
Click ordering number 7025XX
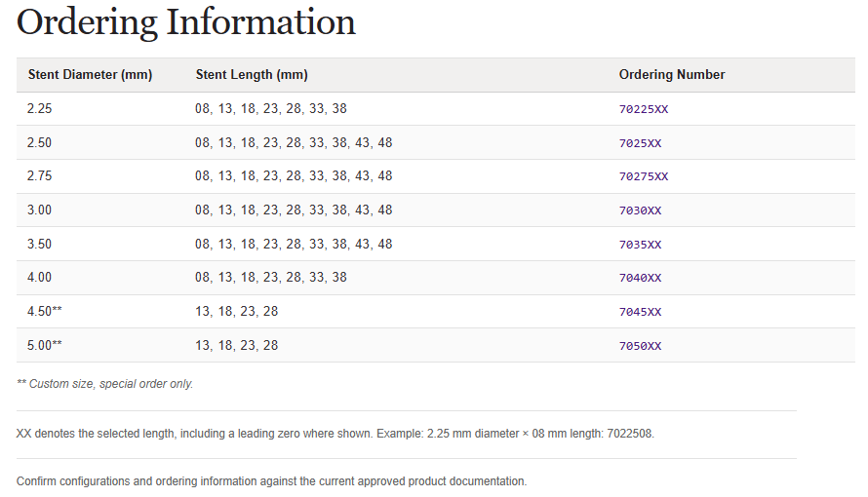(640, 143)
